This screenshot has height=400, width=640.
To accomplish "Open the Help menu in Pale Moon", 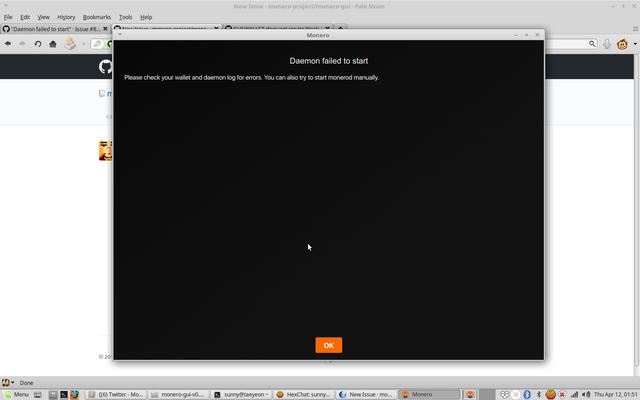I will 146,17.
